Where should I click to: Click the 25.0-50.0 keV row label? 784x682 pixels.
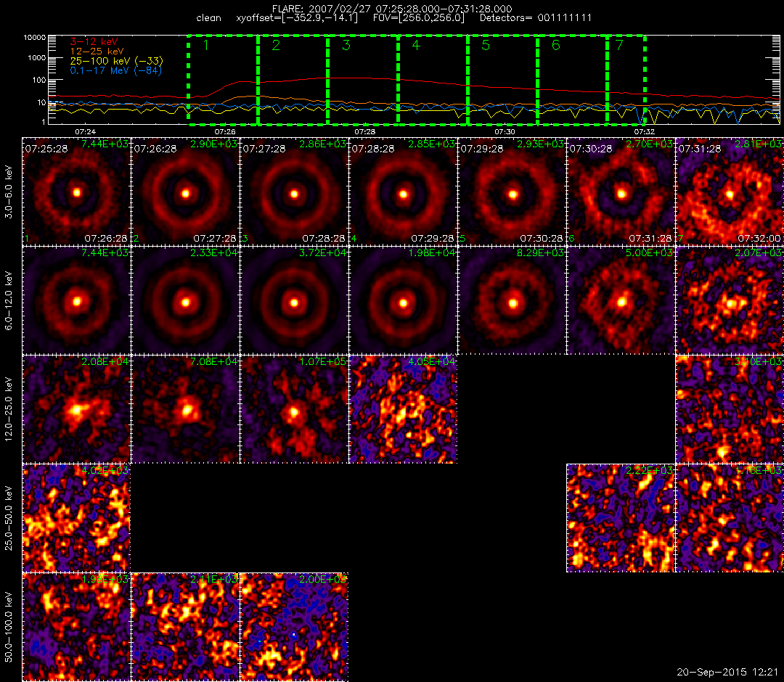[x=9, y=518]
